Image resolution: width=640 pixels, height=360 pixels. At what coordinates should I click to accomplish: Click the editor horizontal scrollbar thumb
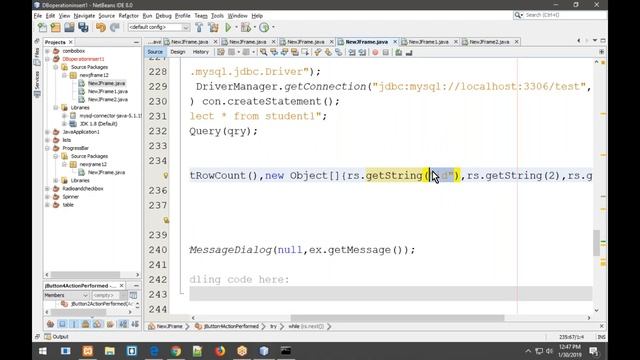click(x=397, y=318)
